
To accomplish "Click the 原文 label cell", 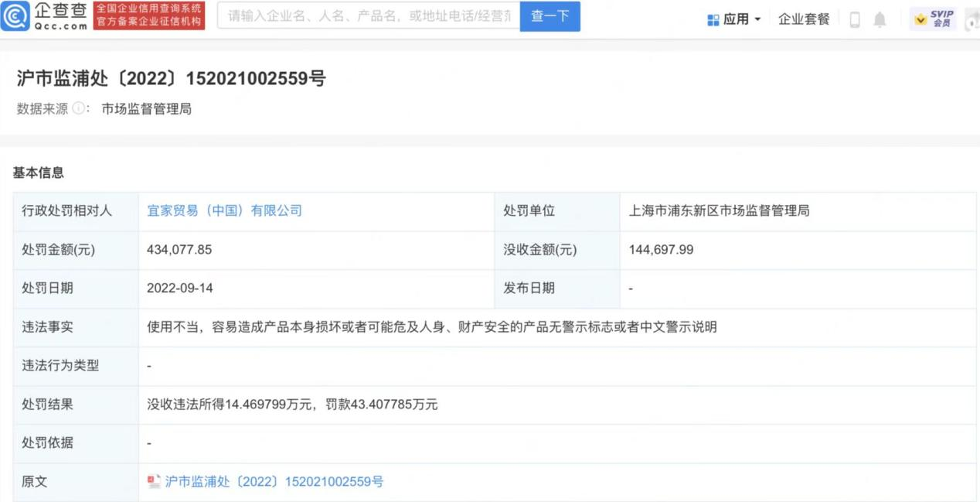I will pyautogui.click(x=76, y=482).
